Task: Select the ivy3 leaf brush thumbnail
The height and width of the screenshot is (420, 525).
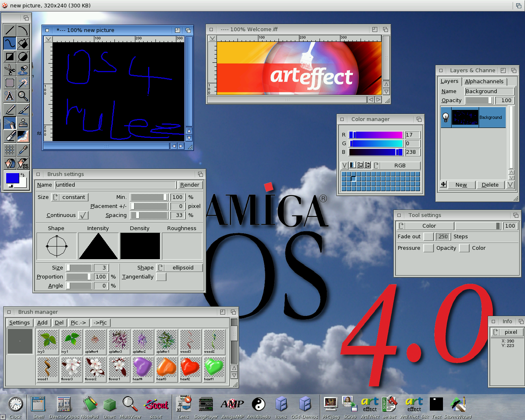Action: 47,342
